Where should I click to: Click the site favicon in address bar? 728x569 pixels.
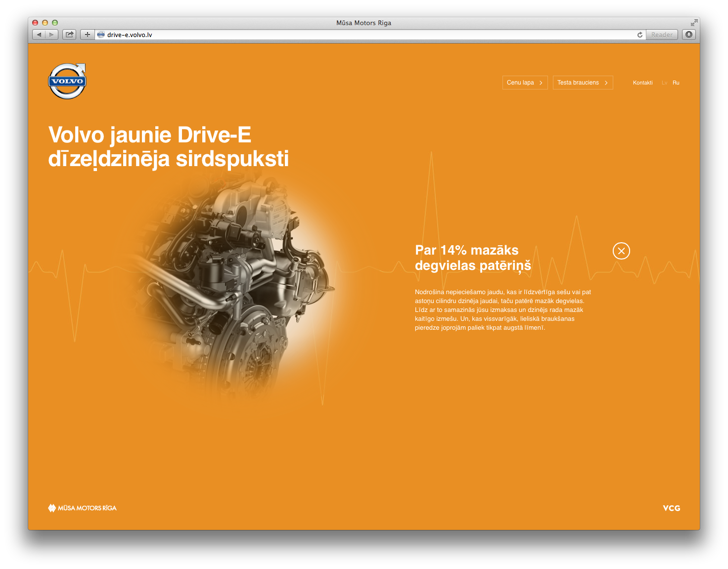pyautogui.click(x=101, y=35)
